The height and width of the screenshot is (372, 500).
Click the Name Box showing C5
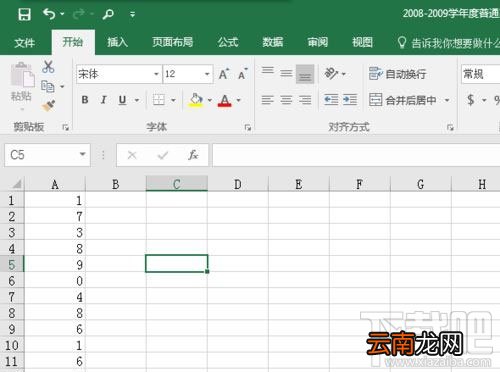tap(47, 155)
